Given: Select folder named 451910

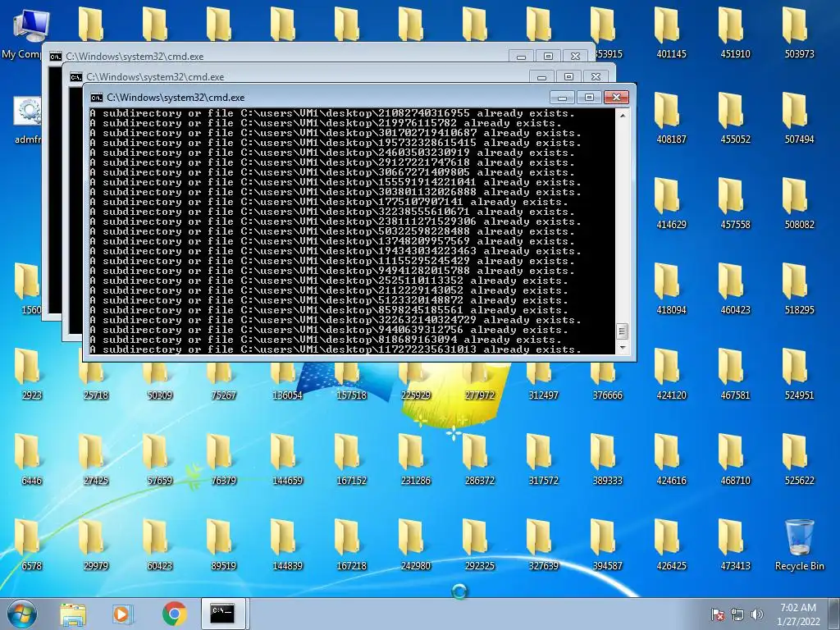Looking at the screenshot, I should pyautogui.click(x=735, y=33).
